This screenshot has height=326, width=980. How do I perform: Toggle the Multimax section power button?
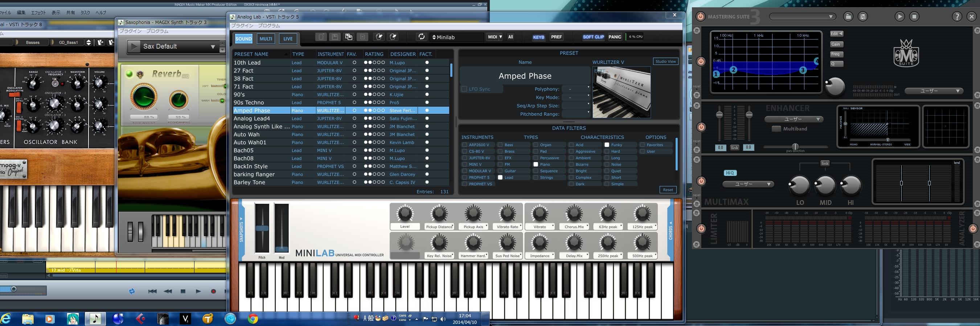(x=701, y=181)
